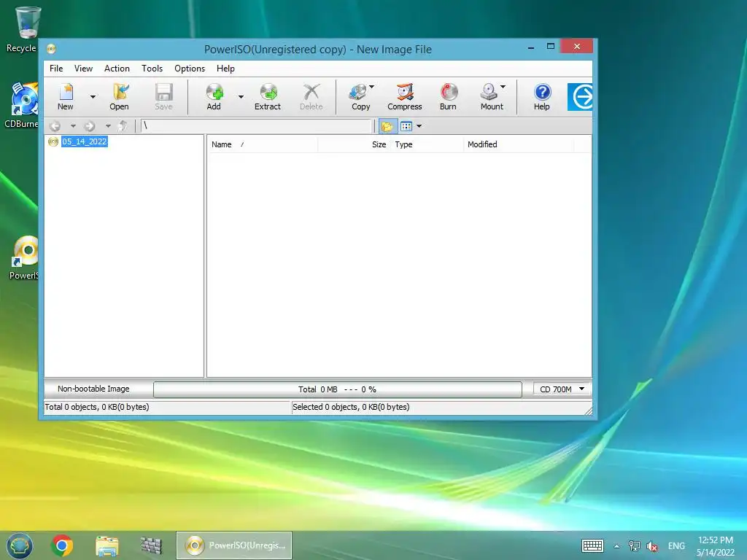Minimize the PowerISO window
This screenshot has height=560, width=747.
click(531, 47)
